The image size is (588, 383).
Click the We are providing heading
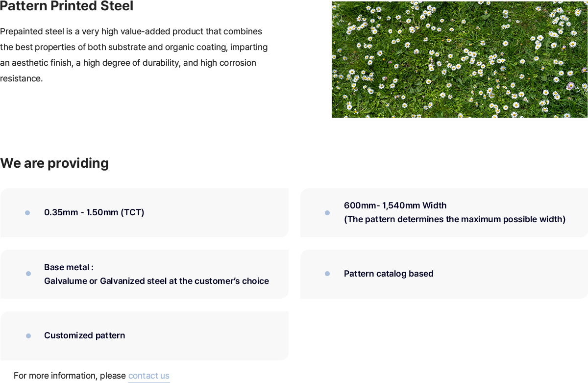coord(54,163)
